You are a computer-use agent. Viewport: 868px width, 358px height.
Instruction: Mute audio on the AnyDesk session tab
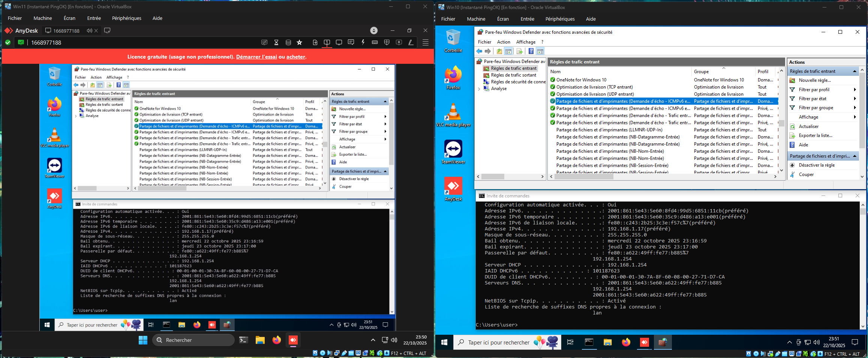[x=90, y=31]
